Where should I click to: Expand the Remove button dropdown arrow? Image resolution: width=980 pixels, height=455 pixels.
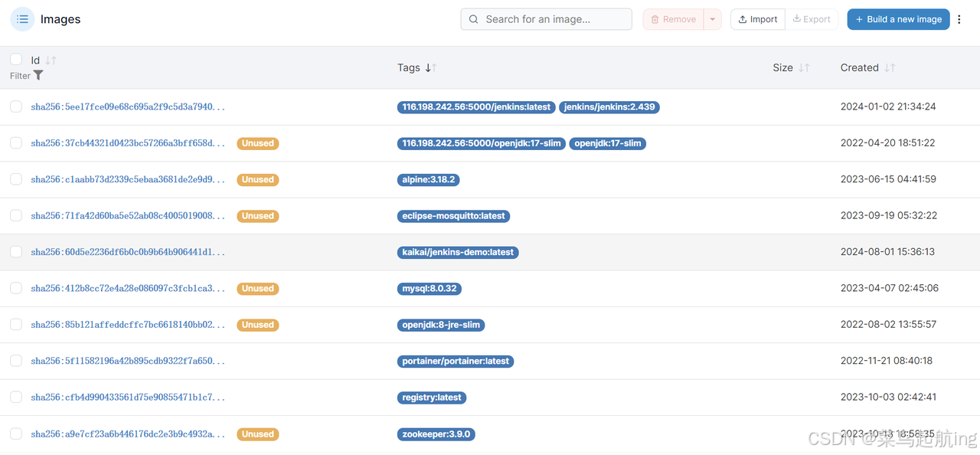tap(713, 19)
